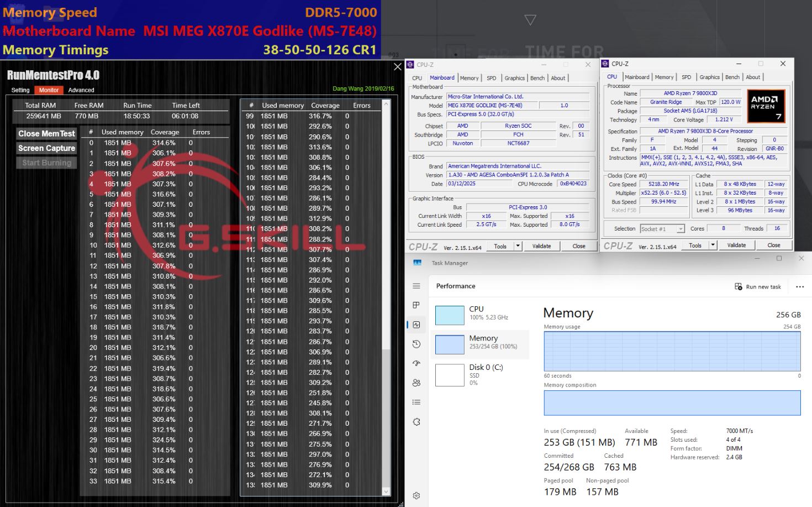
Task: Click Run Time value 18:50:33
Action: point(136,116)
